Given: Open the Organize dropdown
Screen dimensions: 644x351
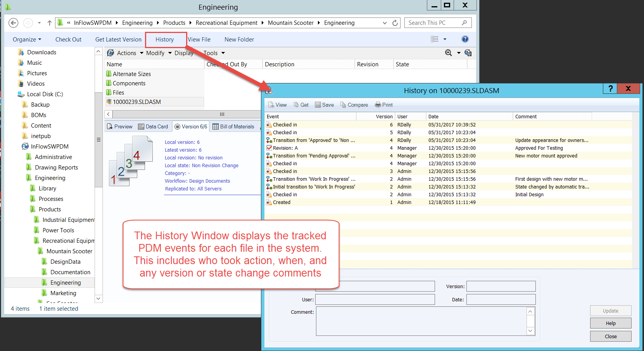Looking at the screenshot, I should [27, 40].
